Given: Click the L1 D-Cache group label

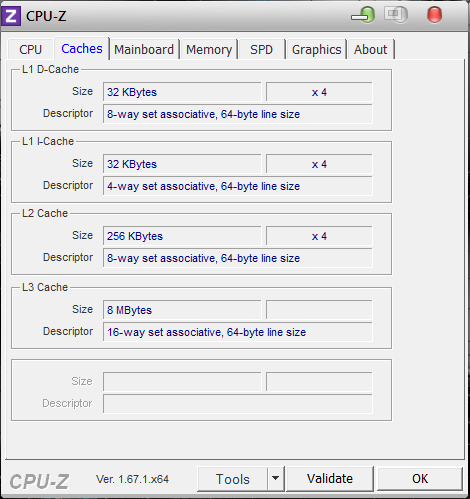Looking at the screenshot, I should tap(50, 69).
